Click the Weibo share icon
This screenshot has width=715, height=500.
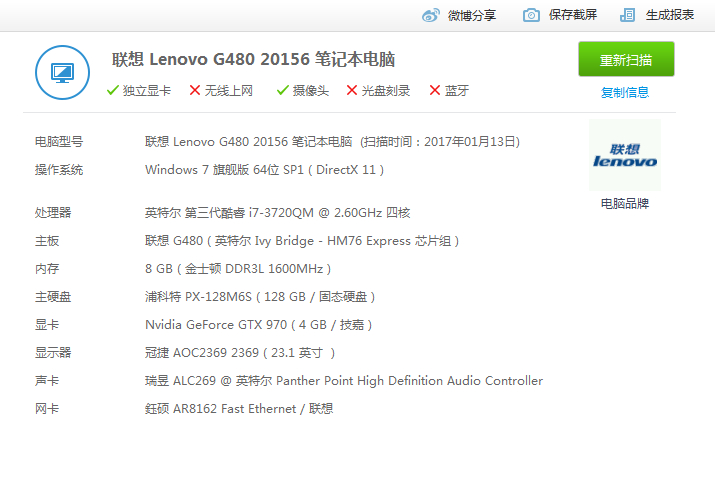(430, 15)
